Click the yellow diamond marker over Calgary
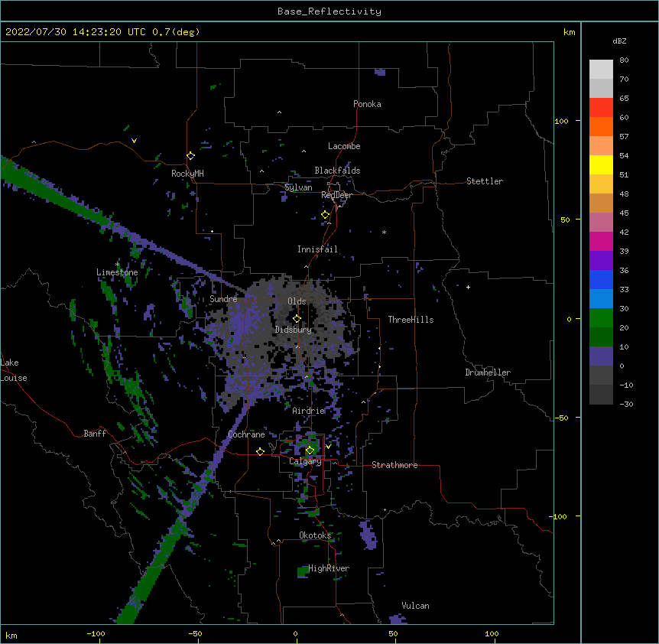The height and width of the screenshot is (644, 659). (x=310, y=450)
